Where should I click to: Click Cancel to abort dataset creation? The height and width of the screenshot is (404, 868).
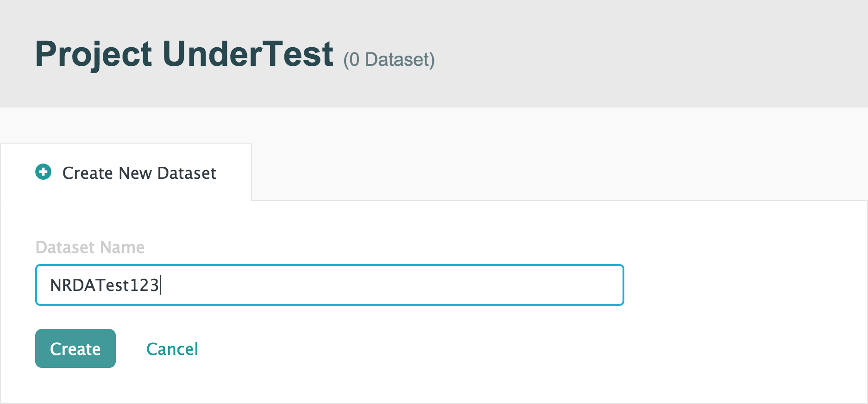[172, 348]
